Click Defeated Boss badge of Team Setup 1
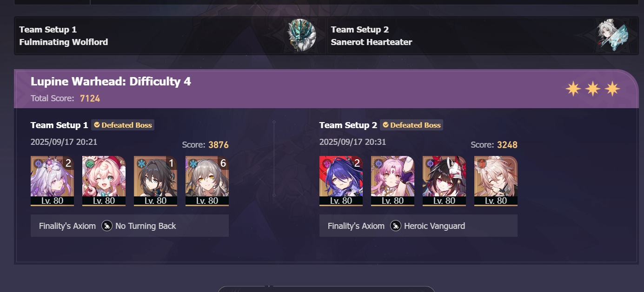This screenshot has width=644, height=292. (x=123, y=125)
